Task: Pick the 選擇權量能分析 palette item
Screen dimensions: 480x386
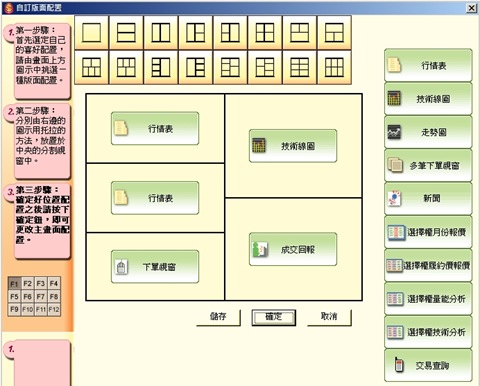Action: tap(428, 299)
